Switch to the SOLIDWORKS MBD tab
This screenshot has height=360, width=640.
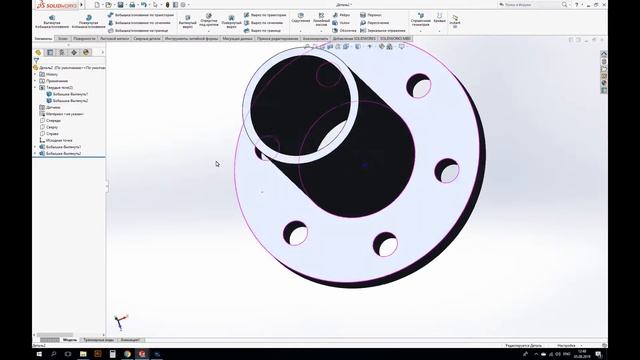point(395,39)
